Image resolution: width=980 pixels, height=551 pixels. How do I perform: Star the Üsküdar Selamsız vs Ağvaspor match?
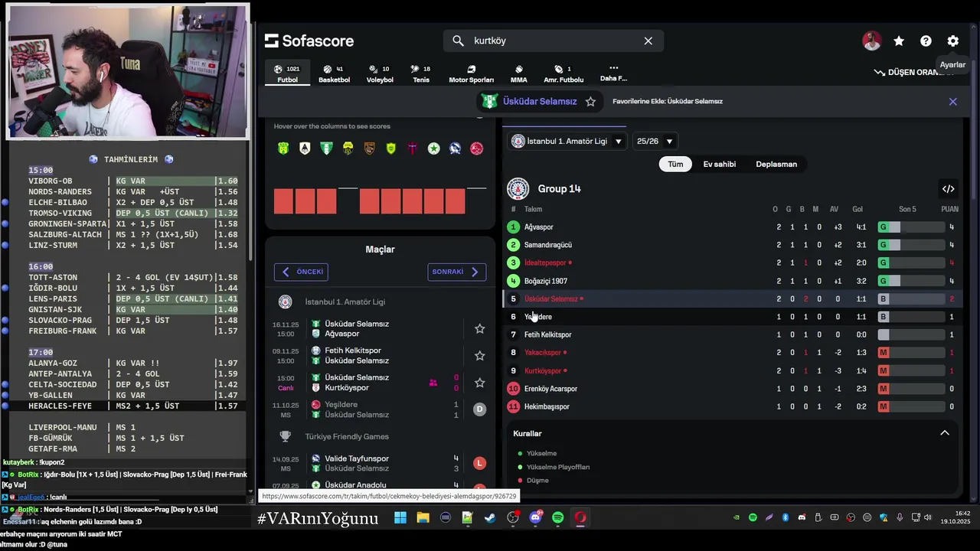pyautogui.click(x=479, y=328)
